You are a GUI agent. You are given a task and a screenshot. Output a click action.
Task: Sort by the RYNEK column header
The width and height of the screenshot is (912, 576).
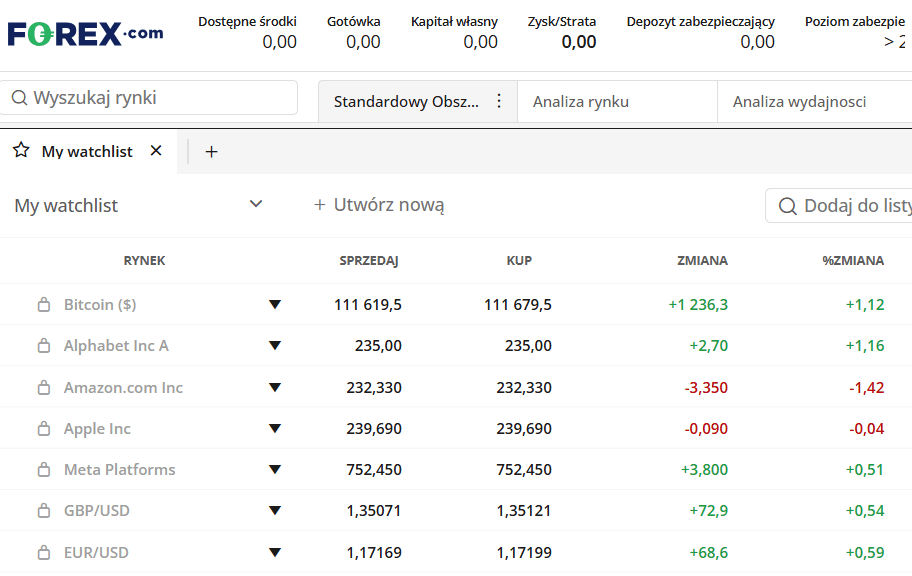pyautogui.click(x=144, y=261)
